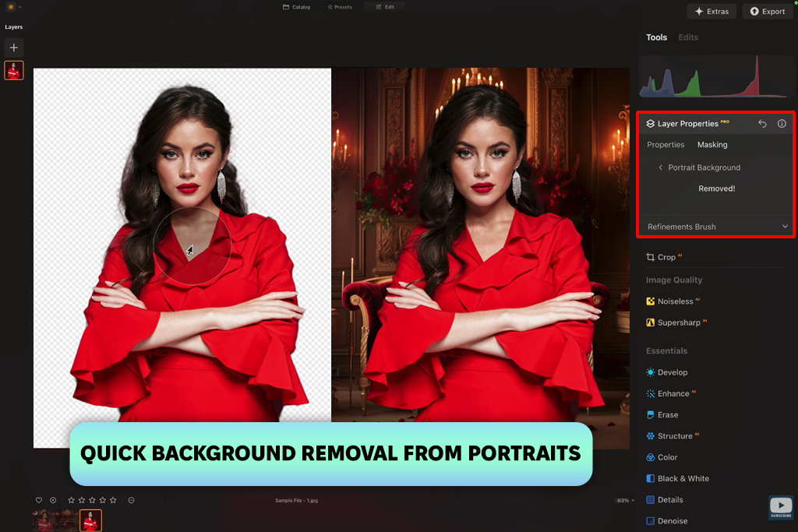The height and width of the screenshot is (532, 798).
Task: Reset Layer Properties with the undo arrow
Action: [762, 124]
